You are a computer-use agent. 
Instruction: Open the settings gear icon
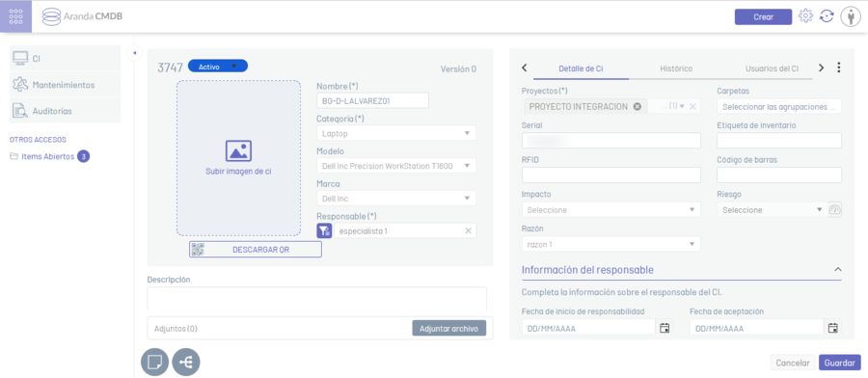point(805,16)
